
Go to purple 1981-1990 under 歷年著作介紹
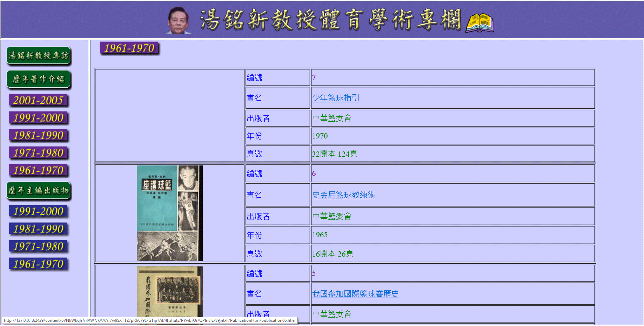point(39,135)
